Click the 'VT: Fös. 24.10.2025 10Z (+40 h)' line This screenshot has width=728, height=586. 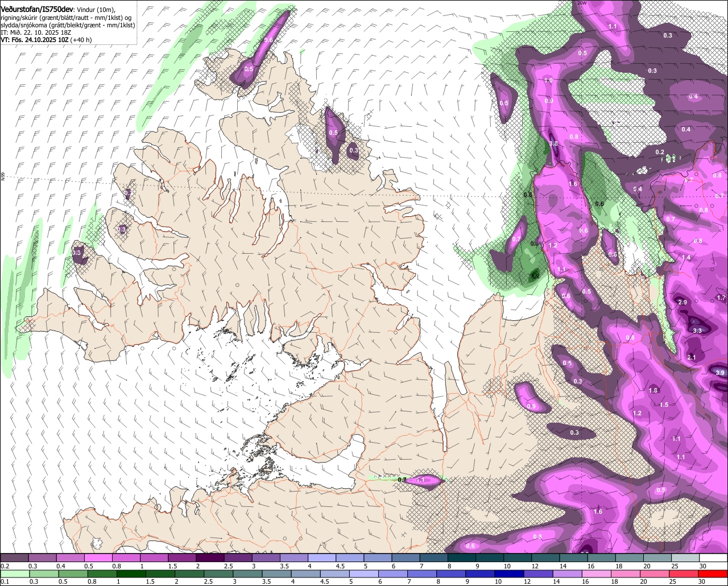(x=46, y=40)
